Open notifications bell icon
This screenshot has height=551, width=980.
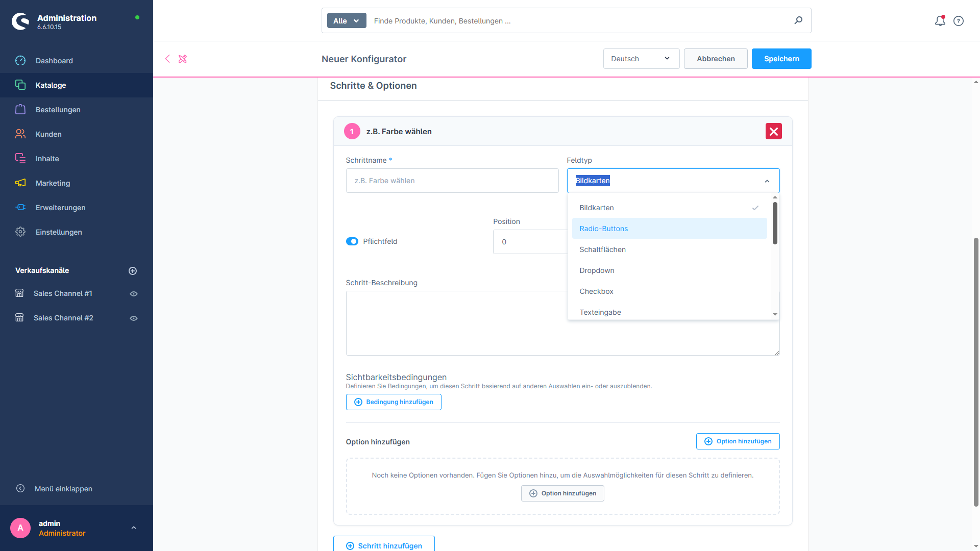pos(940,21)
